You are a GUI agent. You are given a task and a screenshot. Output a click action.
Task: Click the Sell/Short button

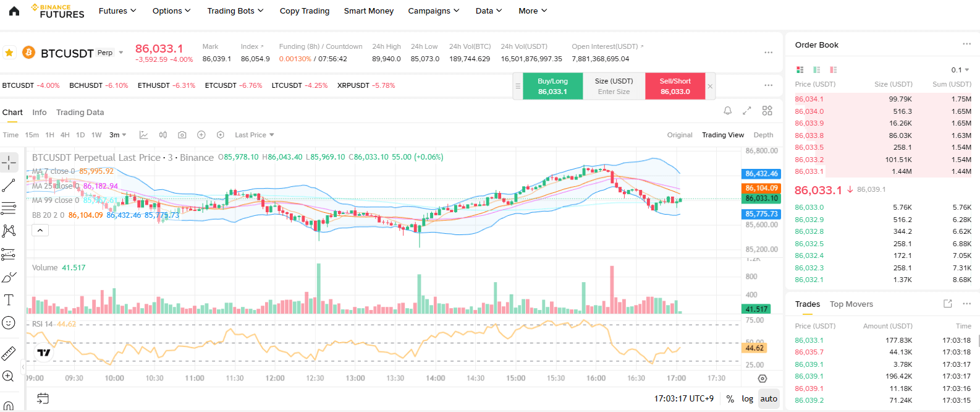[675, 86]
